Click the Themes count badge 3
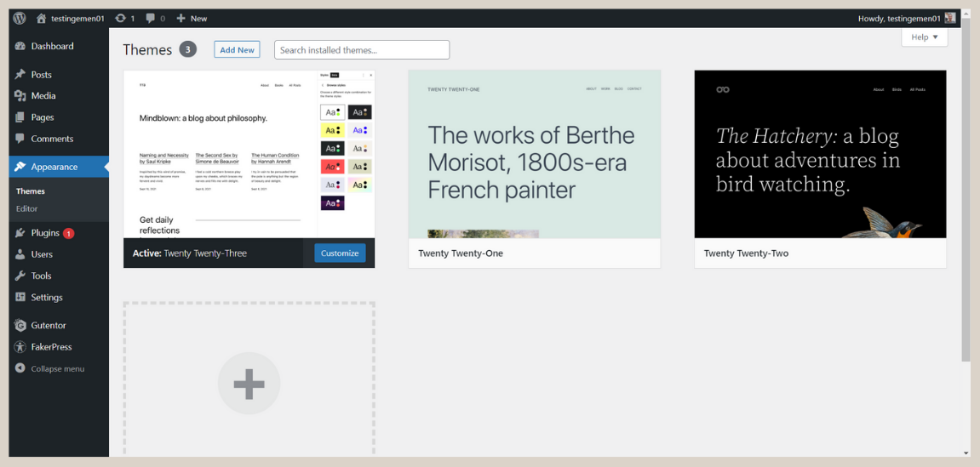This screenshot has height=467, width=980. (188, 49)
